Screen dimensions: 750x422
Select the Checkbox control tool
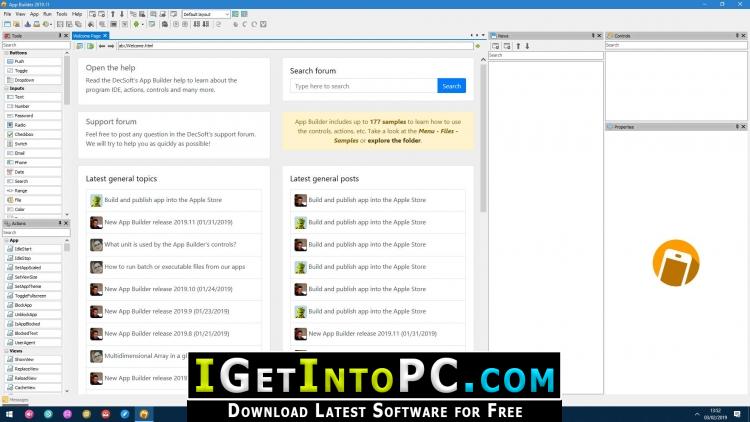[x=33, y=134]
